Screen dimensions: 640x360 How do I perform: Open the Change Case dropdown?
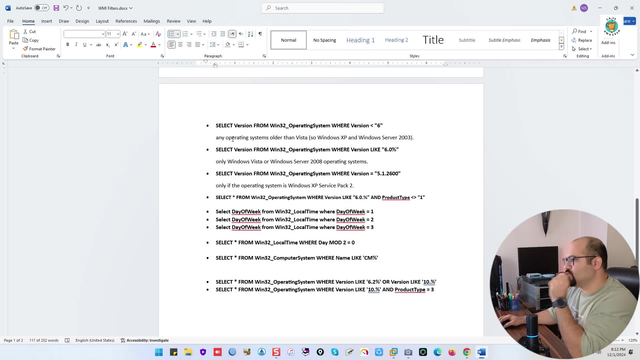coord(145,34)
